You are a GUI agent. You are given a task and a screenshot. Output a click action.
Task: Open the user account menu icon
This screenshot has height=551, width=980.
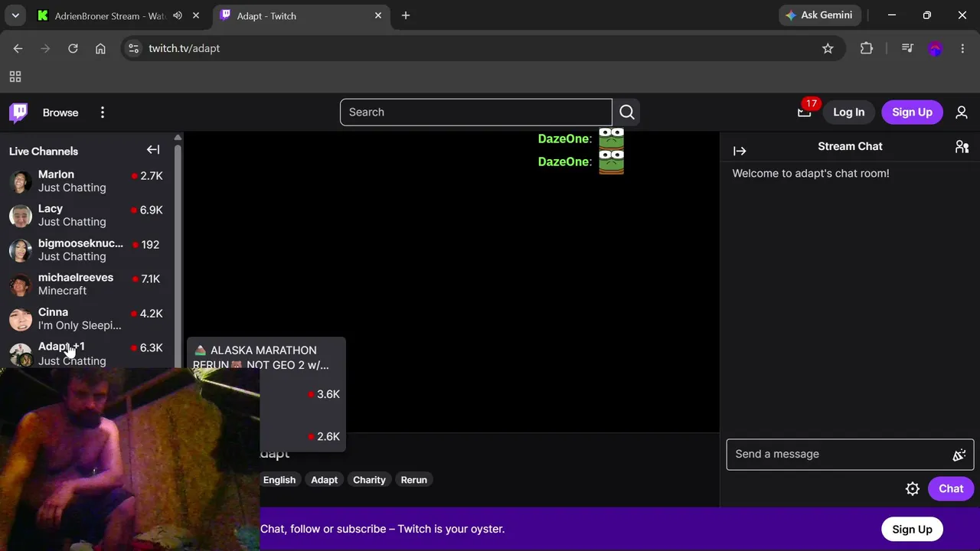[962, 112]
